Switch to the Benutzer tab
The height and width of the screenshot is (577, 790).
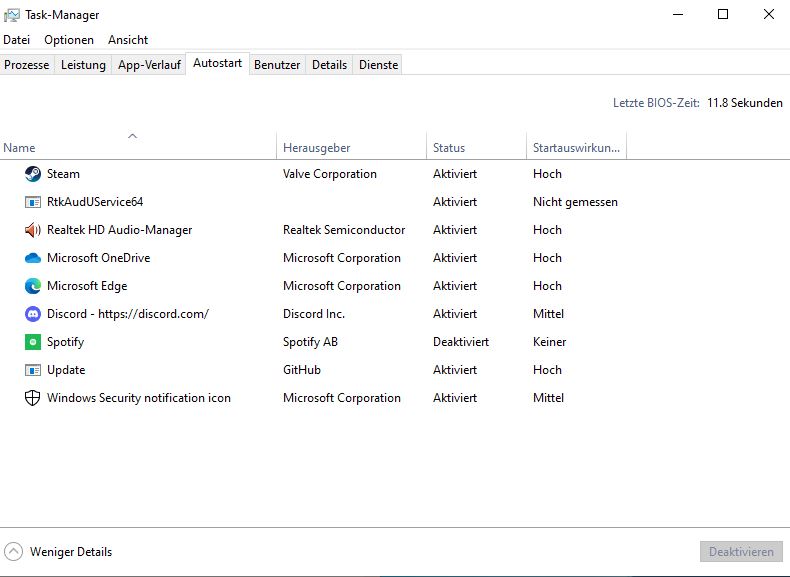click(277, 65)
